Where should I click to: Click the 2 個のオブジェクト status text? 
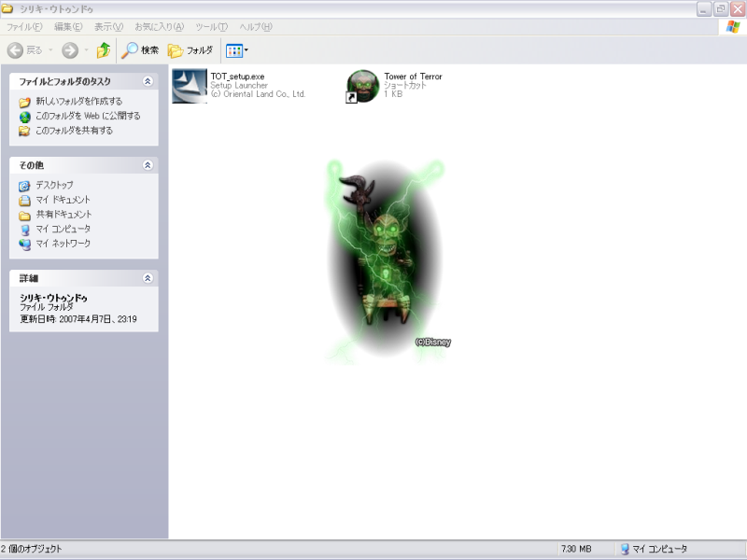pos(32,549)
